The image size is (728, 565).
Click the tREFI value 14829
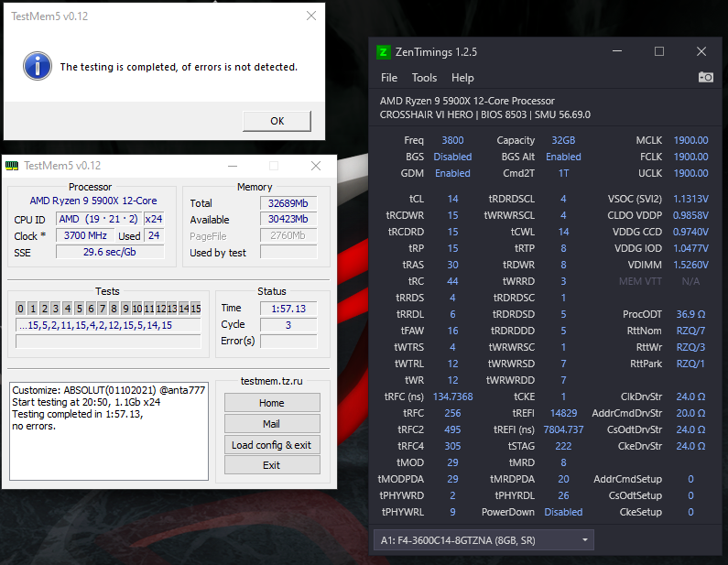[563, 413]
